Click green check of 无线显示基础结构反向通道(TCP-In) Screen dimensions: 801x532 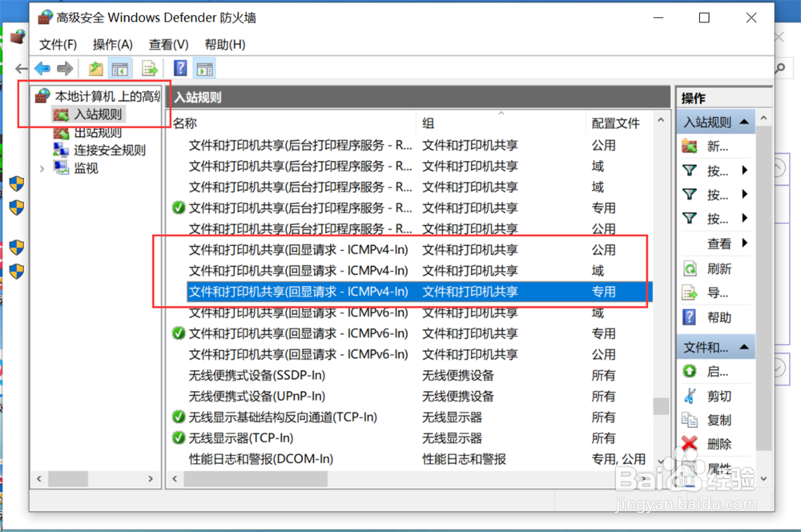tap(179, 417)
